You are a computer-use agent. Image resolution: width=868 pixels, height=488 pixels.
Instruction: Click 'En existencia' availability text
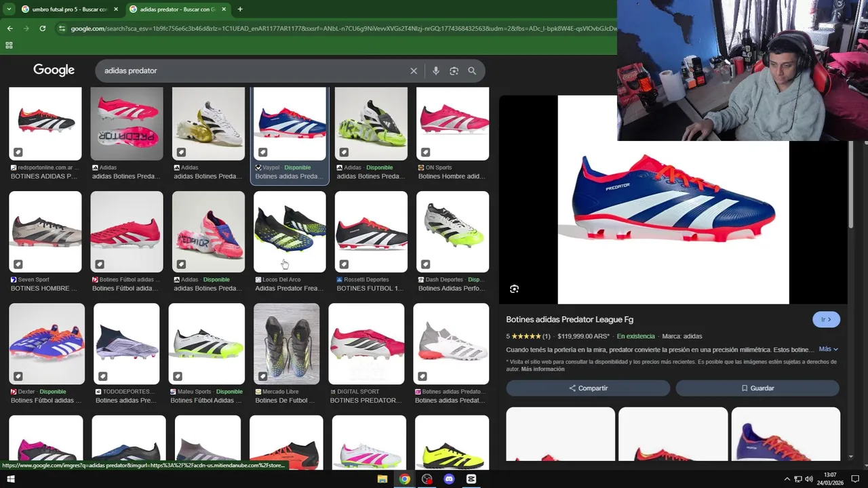635,336
